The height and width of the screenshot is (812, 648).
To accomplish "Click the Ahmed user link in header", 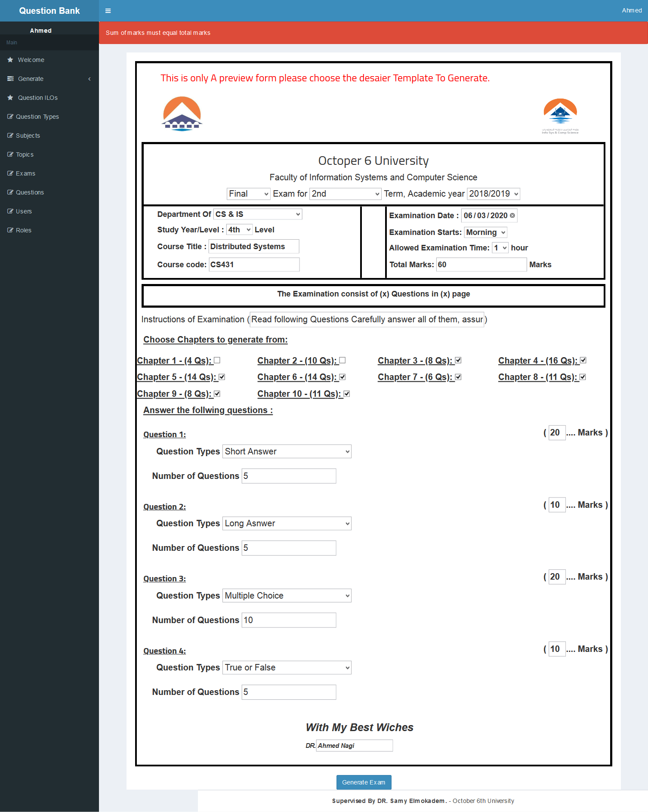I will click(632, 10).
